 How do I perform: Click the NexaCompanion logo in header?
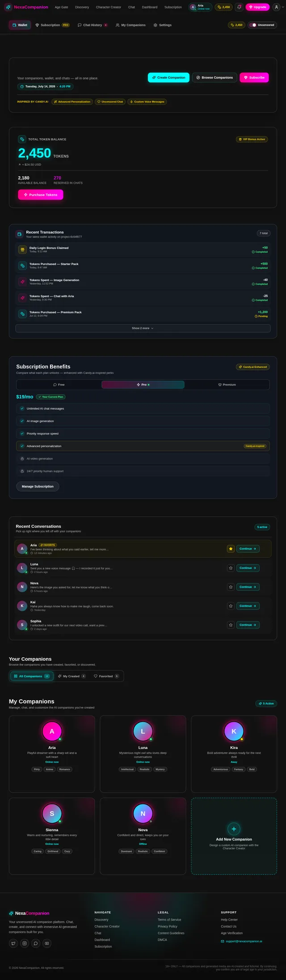pos(26,7)
